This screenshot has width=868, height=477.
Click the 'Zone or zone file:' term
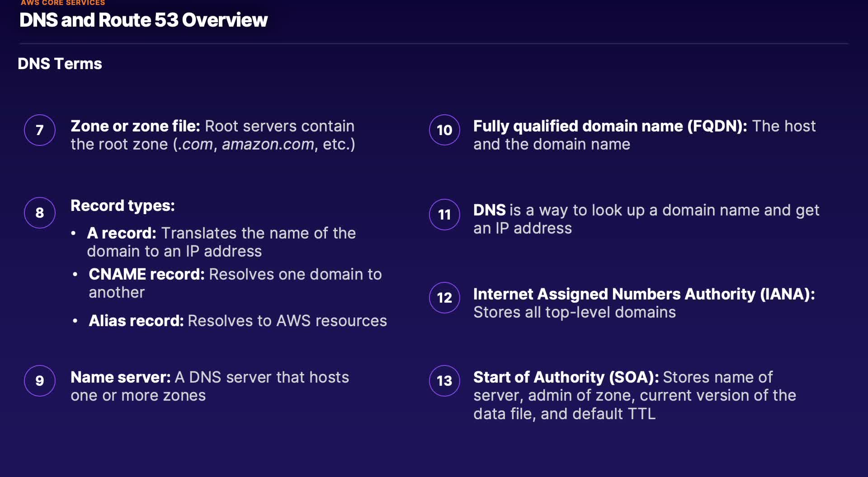[x=135, y=126]
